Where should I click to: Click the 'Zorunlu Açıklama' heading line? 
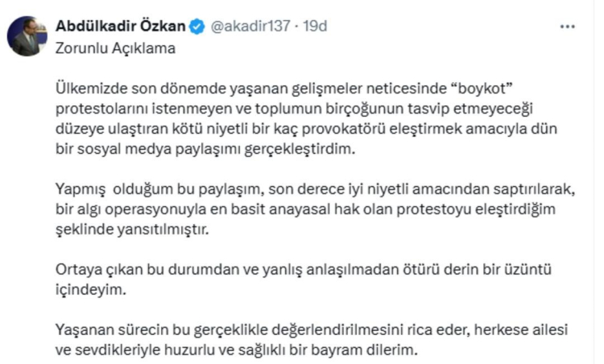(115, 47)
